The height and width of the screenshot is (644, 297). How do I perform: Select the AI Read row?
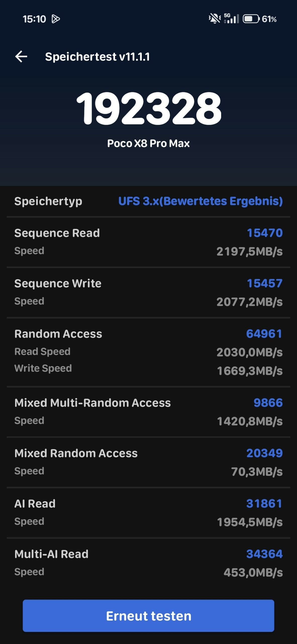148,513
